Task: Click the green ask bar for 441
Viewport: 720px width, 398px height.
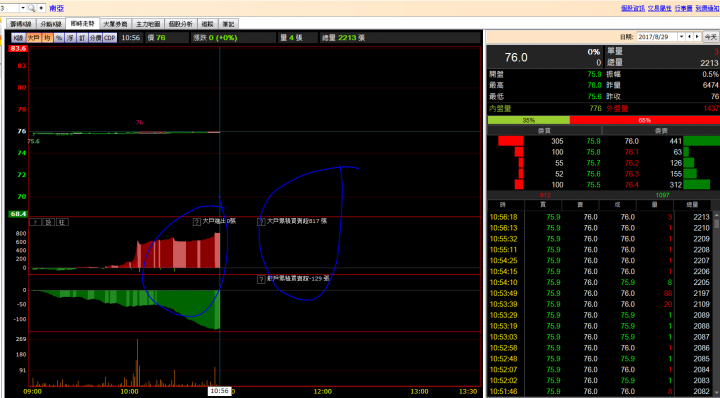Action: point(702,141)
